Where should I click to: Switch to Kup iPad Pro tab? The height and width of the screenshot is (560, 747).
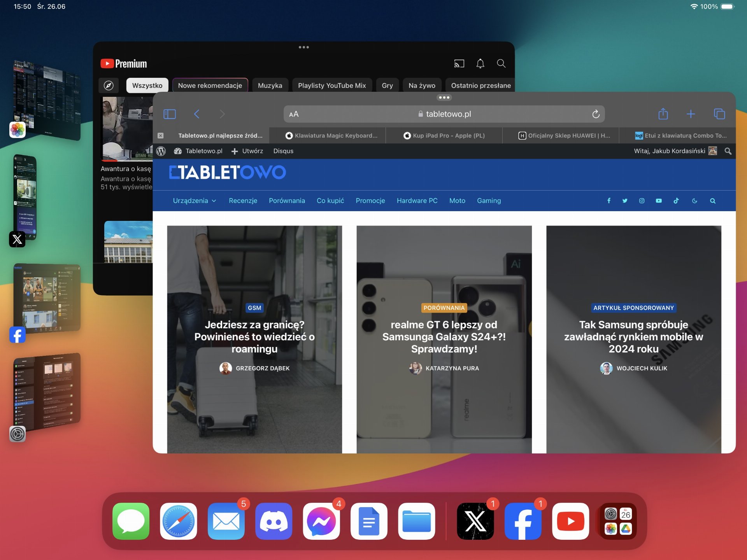click(x=444, y=136)
